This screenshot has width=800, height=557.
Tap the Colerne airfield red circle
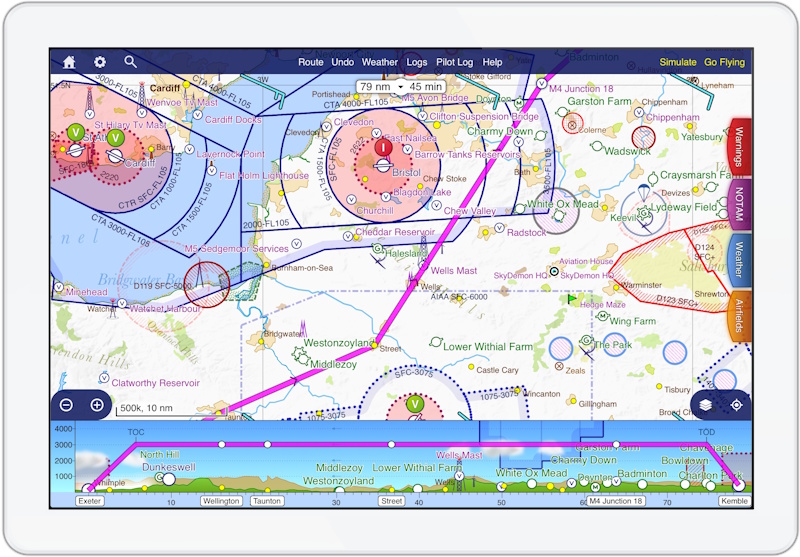572,124
